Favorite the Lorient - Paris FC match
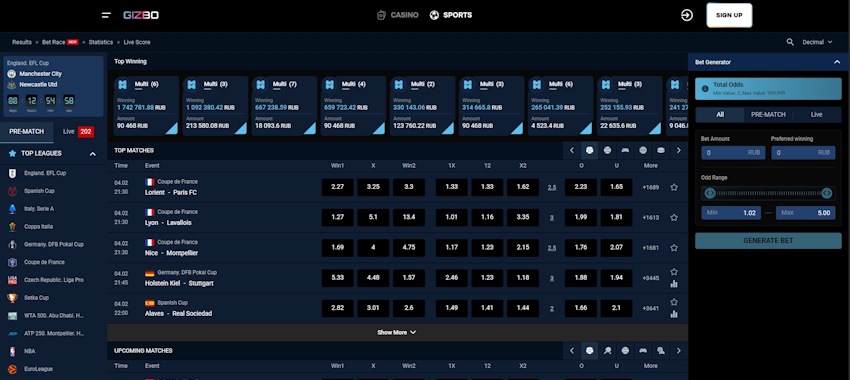Viewport: 850px width, 380px height. click(674, 187)
